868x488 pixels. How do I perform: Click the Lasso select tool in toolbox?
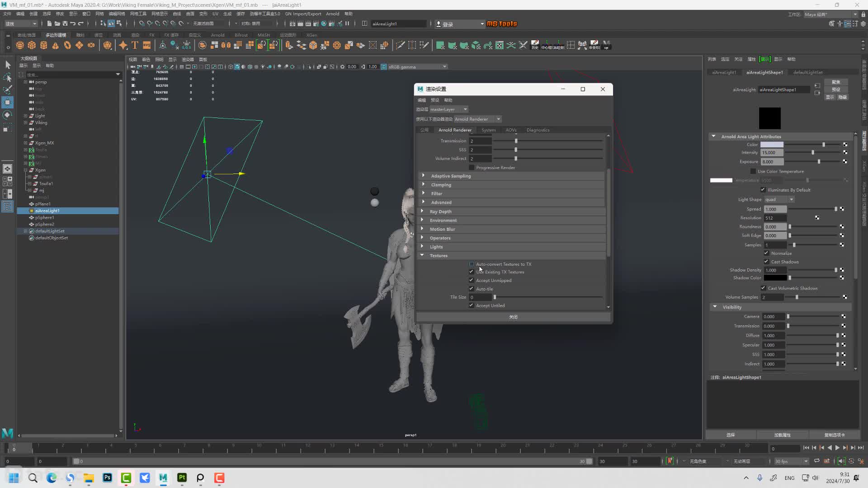pos(8,78)
